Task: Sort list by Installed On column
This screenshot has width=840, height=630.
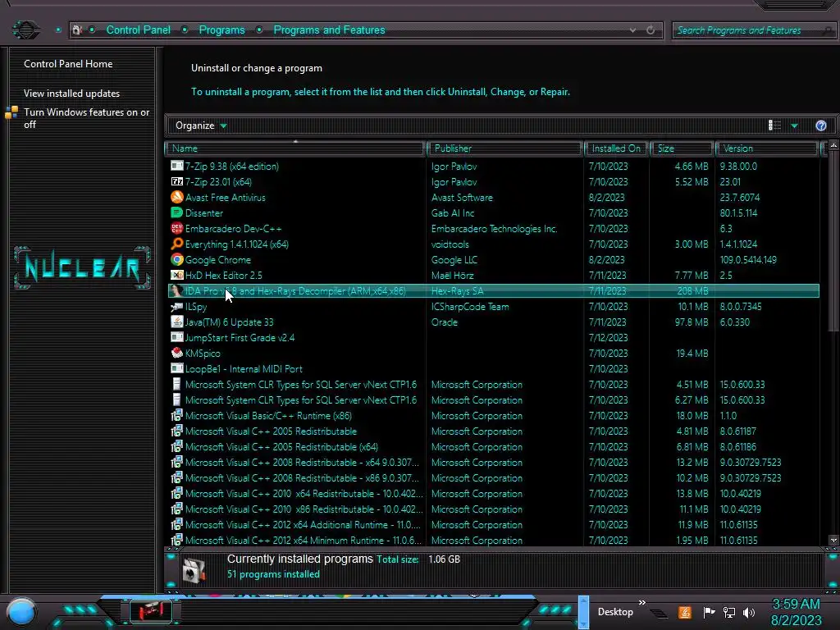Action: pos(616,148)
